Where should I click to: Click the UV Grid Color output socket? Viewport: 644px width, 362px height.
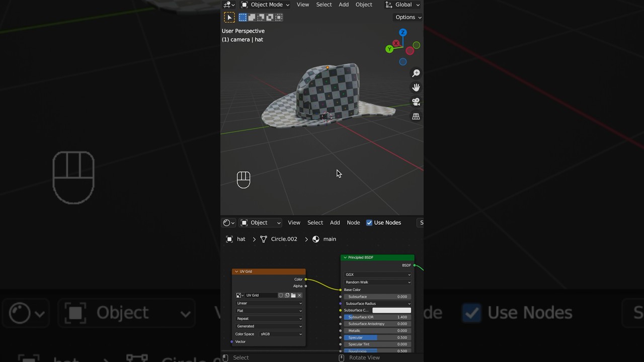tap(306, 280)
